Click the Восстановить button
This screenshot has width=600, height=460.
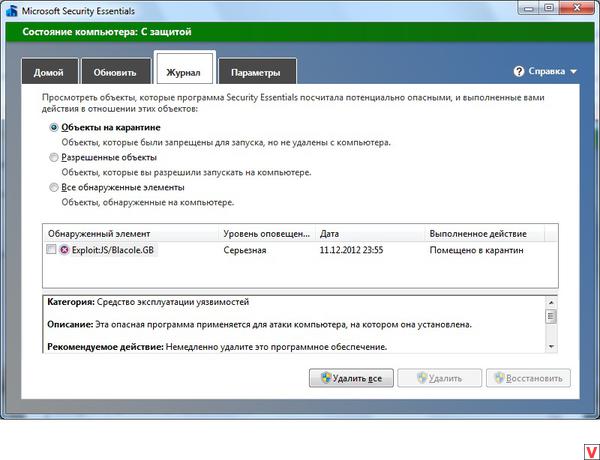[528, 378]
